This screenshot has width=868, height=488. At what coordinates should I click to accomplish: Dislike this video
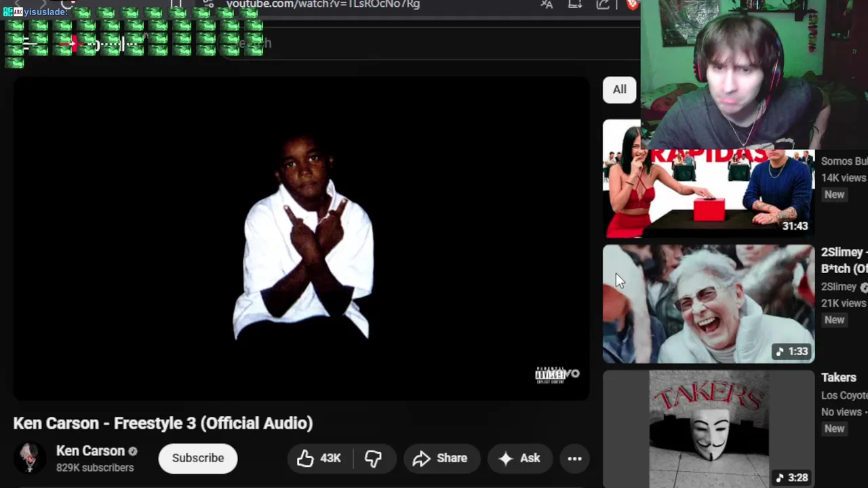(374, 458)
